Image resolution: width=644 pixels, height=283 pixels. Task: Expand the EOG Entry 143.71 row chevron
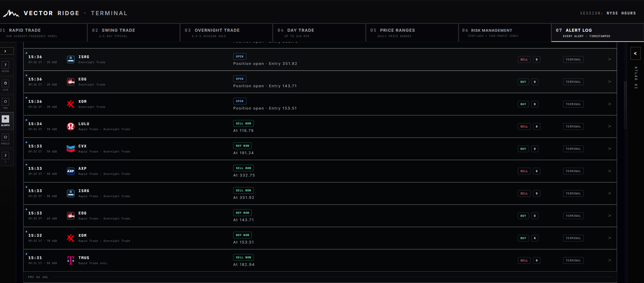click(609, 82)
